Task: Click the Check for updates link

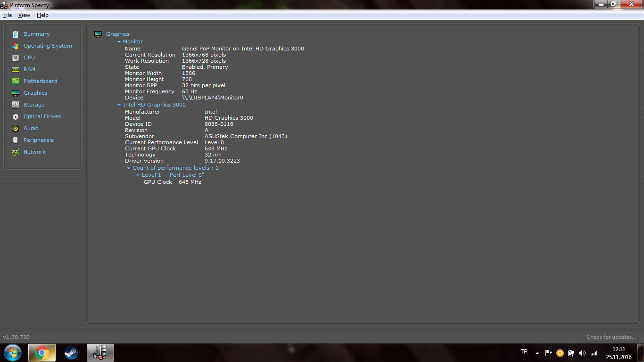Action: pyautogui.click(x=611, y=337)
